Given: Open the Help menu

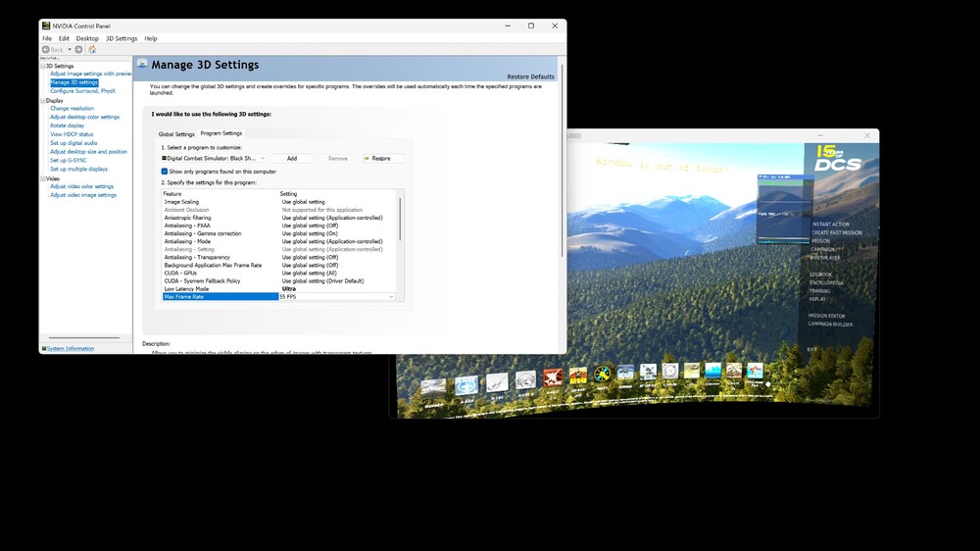Looking at the screenshot, I should pyautogui.click(x=151, y=38).
